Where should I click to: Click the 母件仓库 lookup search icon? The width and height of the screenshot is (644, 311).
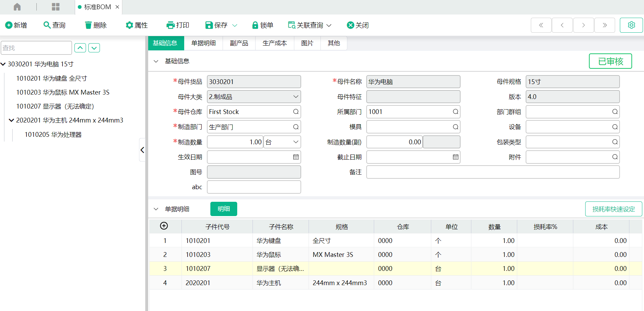[296, 112]
